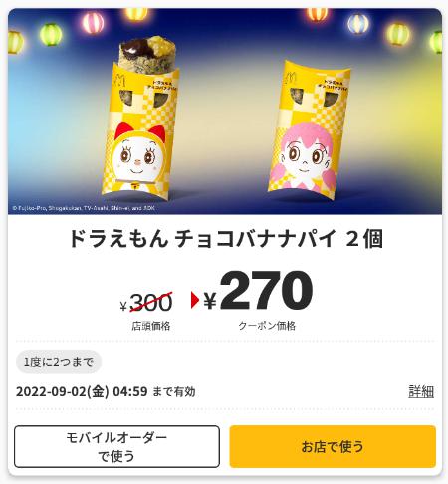
Task: Click the crossed-out ¥300 price
Action: click(x=146, y=302)
